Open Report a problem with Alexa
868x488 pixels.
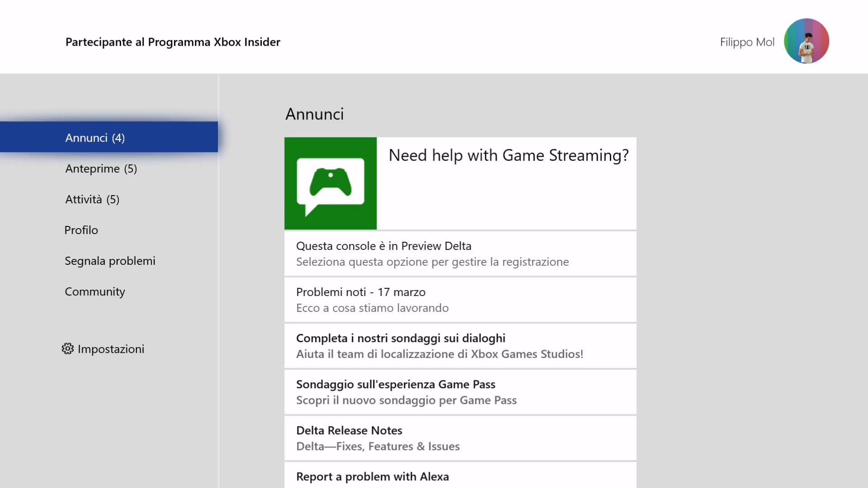(460, 475)
